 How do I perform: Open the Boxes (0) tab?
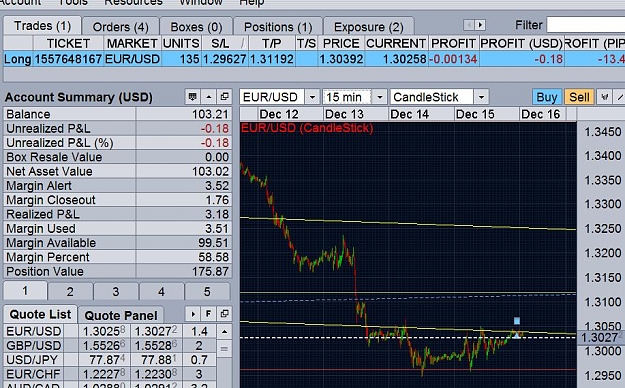[196, 27]
